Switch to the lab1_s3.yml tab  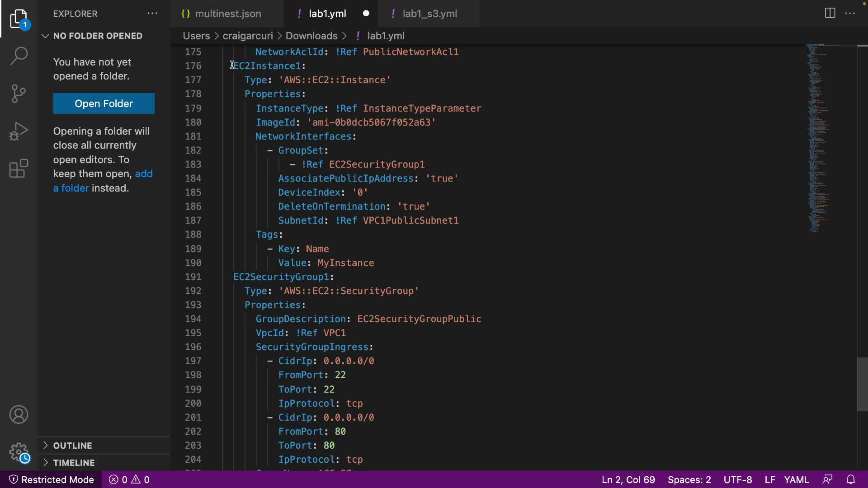429,14
